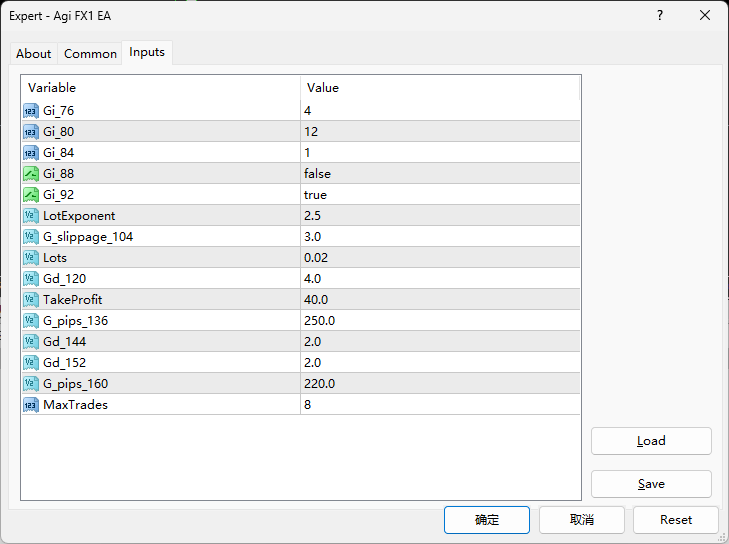The image size is (729, 544).
Task: Select the G_pips_136 variable name
Action: (x=75, y=321)
